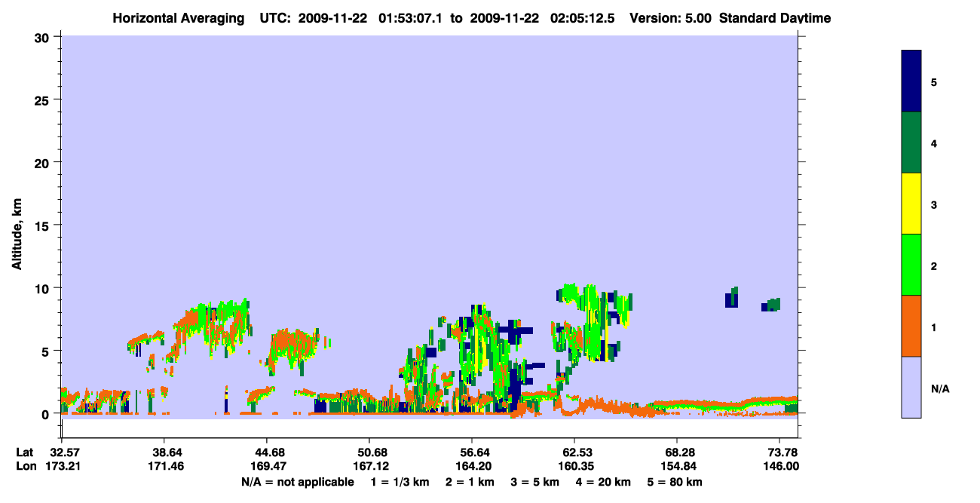Click 'N/A = not applicable' caption text

297,482
